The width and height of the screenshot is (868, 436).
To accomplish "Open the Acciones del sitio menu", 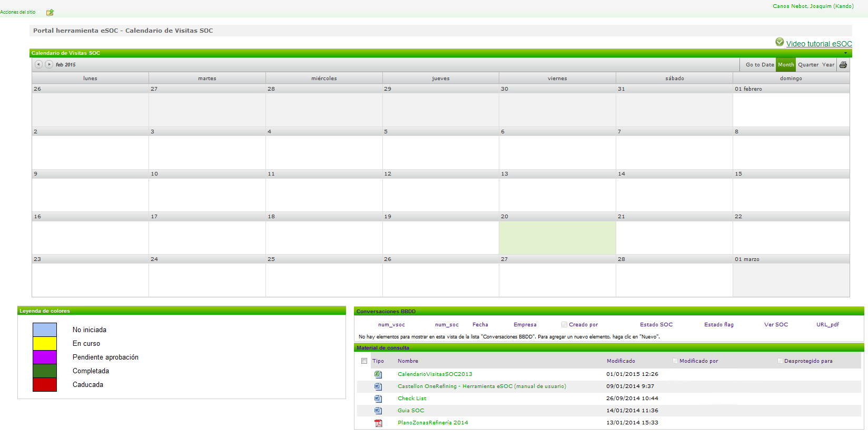I will point(18,12).
